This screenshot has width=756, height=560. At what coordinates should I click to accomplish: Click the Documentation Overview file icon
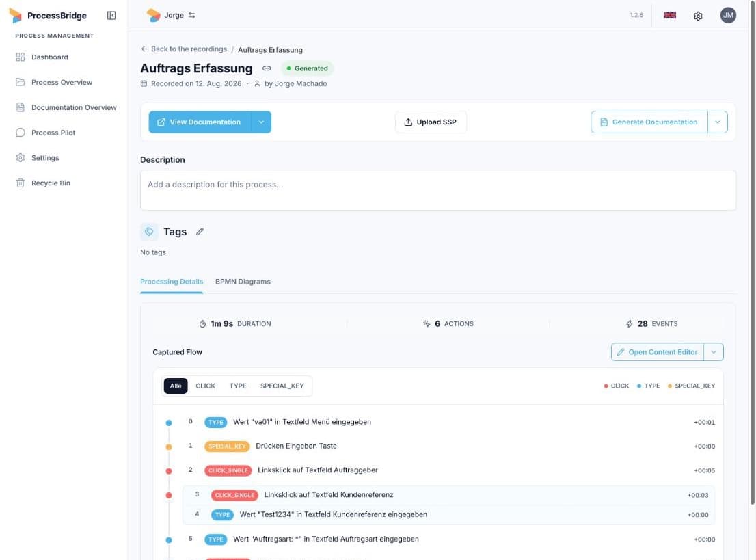[x=21, y=107]
